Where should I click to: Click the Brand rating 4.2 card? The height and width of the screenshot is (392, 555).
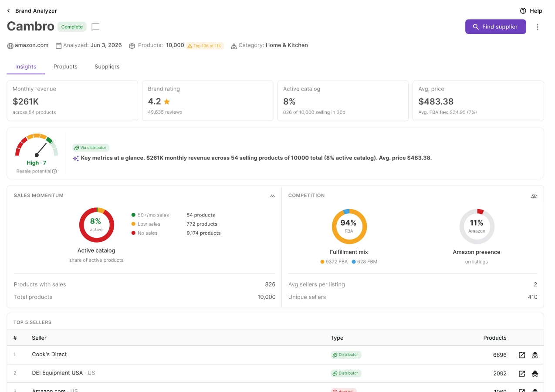(x=207, y=101)
